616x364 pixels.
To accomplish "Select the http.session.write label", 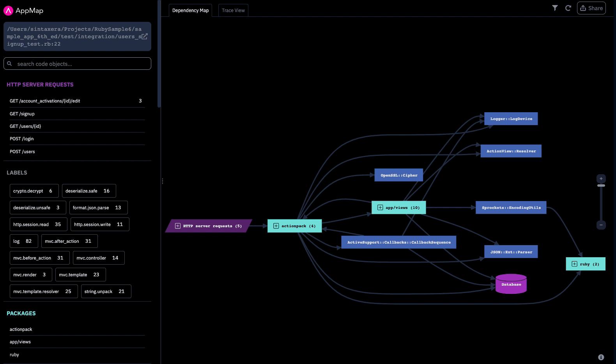I will 100,224.
